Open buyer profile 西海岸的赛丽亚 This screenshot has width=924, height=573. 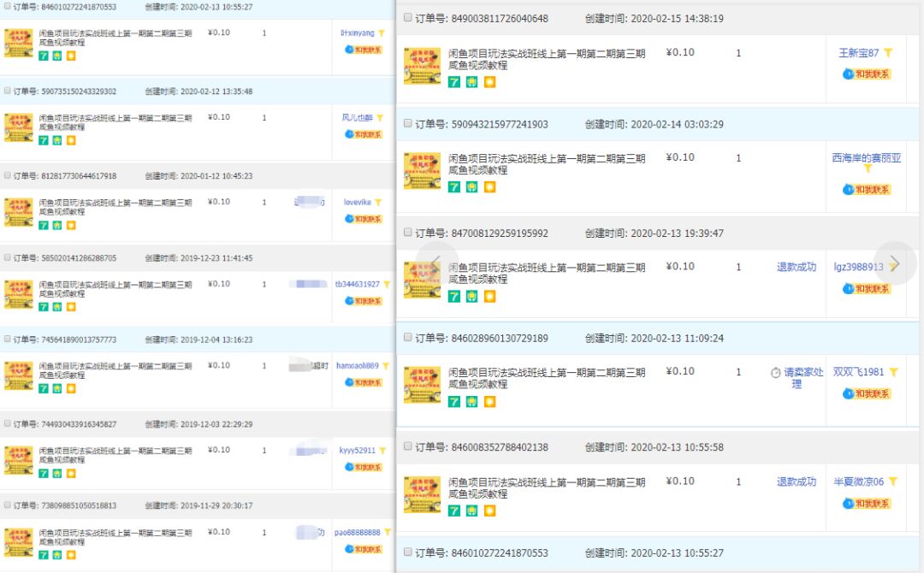point(866,158)
